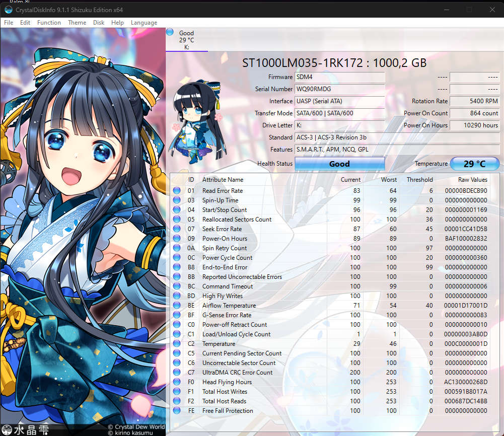Image resolution: width=504 pixels, height=436 pixels.
Task: Click the status dot beside Free Fall Protection
Action: pyautogui.click(x=176, y=411)
